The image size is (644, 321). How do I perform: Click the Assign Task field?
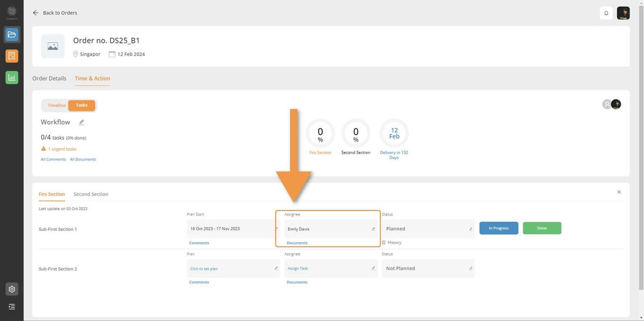pyautogui.click(x=331, y=268)
